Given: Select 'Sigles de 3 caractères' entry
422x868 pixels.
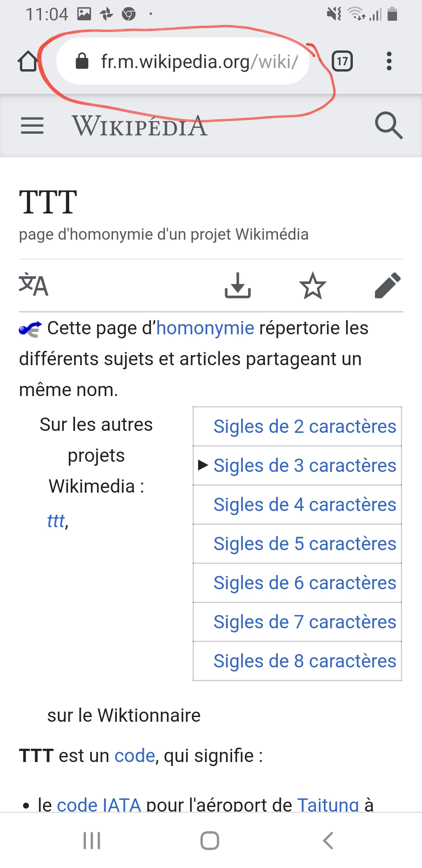Looking at the screenshot, I should [x=305, y=466].
